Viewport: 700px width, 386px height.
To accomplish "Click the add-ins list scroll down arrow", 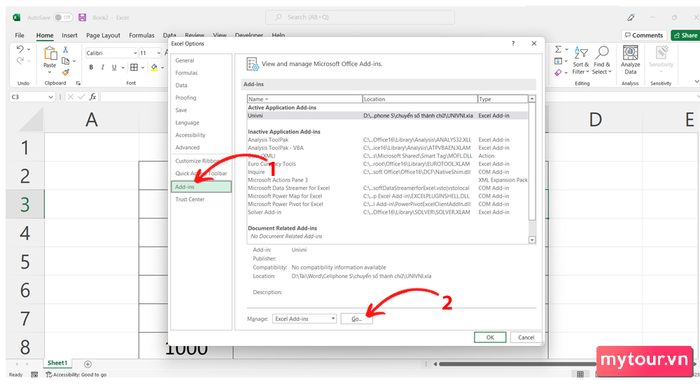I will click(x=532, y=240).
